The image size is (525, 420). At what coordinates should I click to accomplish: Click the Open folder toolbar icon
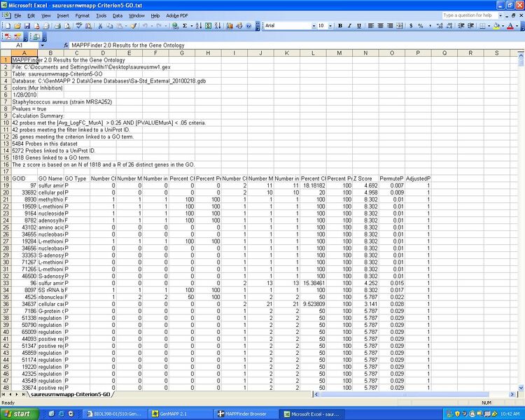(x=17, y=26)
